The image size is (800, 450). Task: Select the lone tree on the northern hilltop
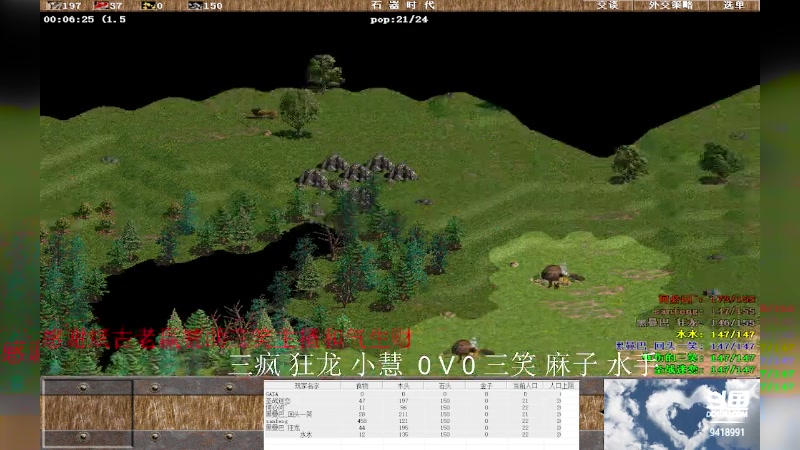(324, 72)
